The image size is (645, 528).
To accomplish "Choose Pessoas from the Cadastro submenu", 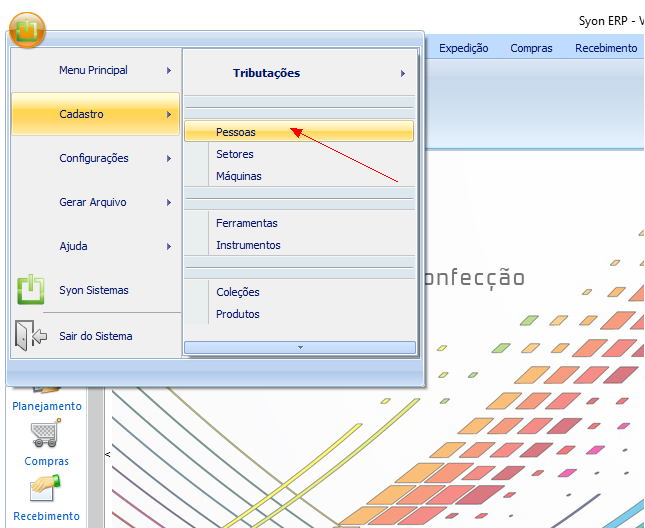I will point(236,132).
